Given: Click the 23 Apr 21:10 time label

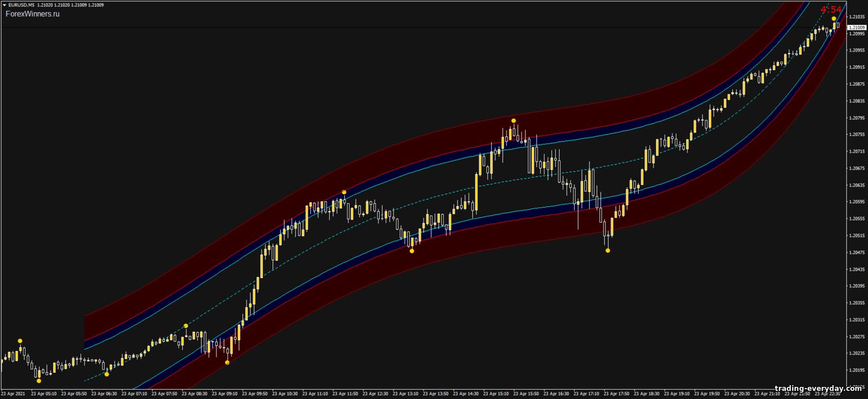Looking at the screenshot, I should [x=766, y=394].
